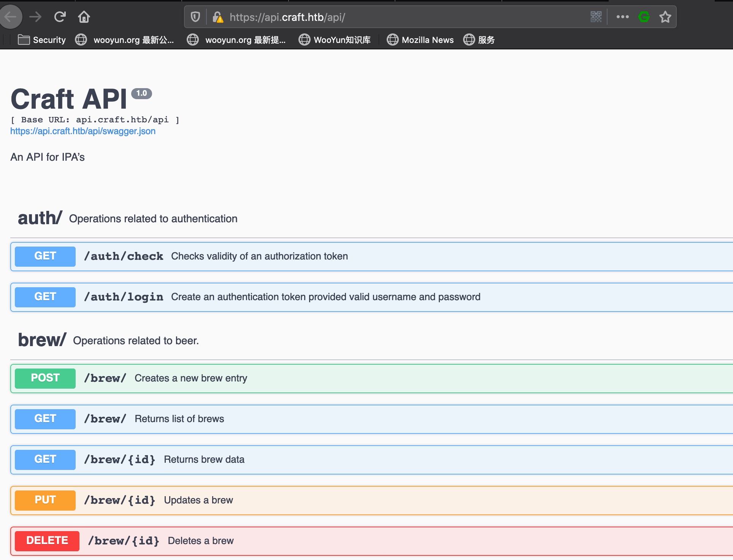The image size is (733, 560).
Task: Click the browser back arrow button
Action: pos(11,17)
